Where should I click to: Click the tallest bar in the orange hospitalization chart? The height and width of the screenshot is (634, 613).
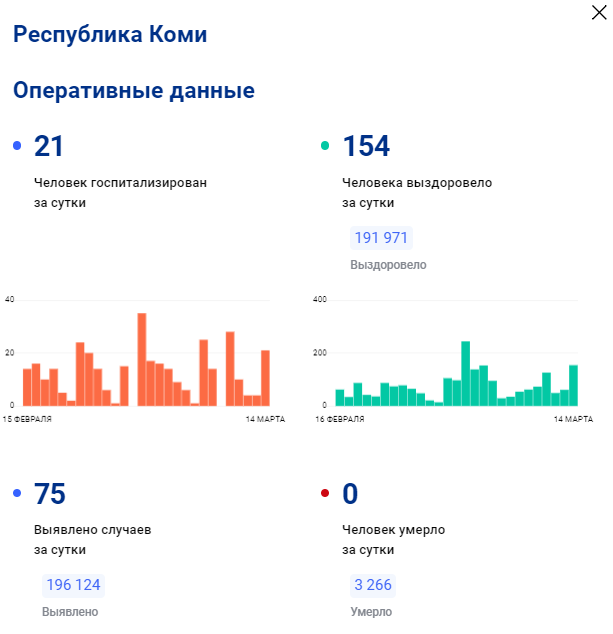coord(142,360)
